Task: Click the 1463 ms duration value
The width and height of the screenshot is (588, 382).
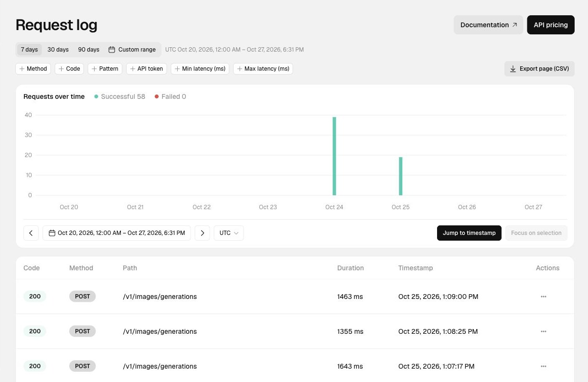Action: pos(350,297)
